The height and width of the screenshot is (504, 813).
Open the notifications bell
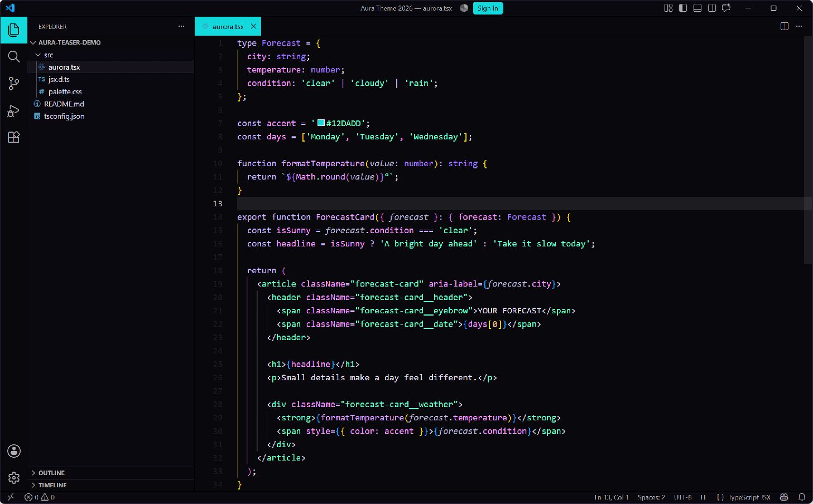(802, 497)
